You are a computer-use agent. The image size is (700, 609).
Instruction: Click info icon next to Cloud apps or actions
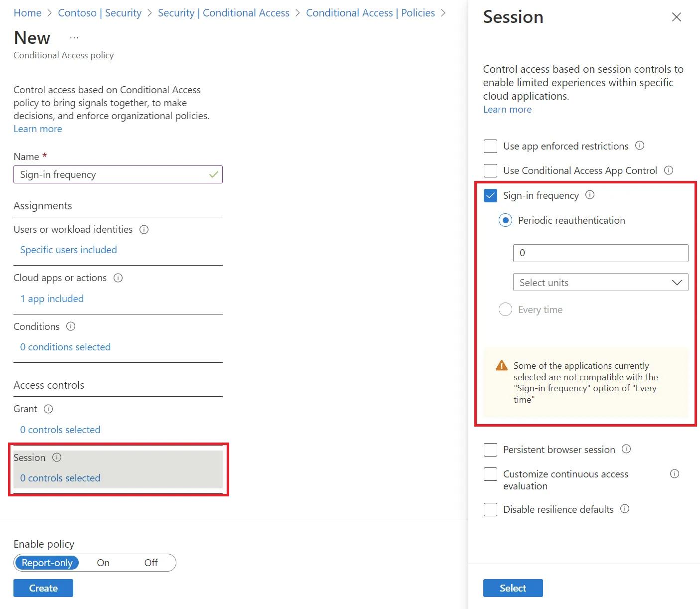118,278
